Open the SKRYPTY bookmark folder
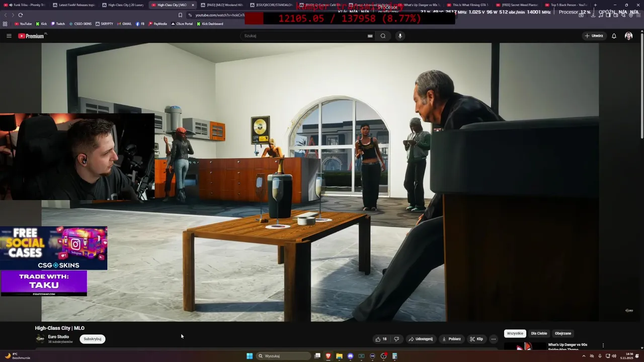This screenshot has width=644, height=362. coord(104,24)
